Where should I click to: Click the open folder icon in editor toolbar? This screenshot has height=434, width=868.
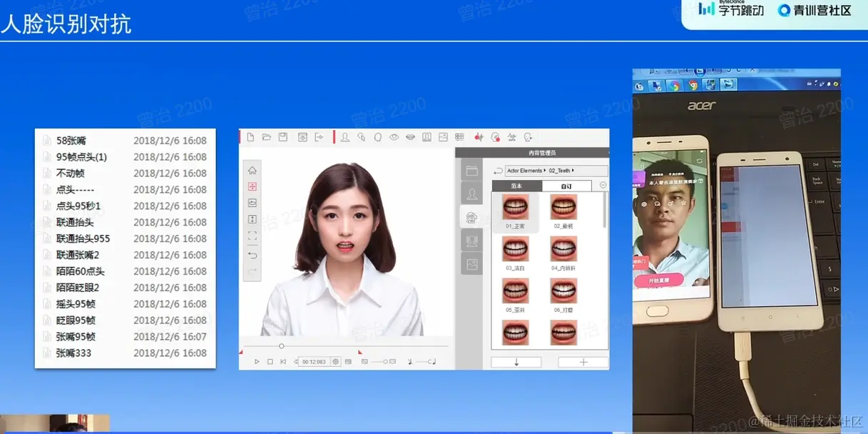(266, 136)
